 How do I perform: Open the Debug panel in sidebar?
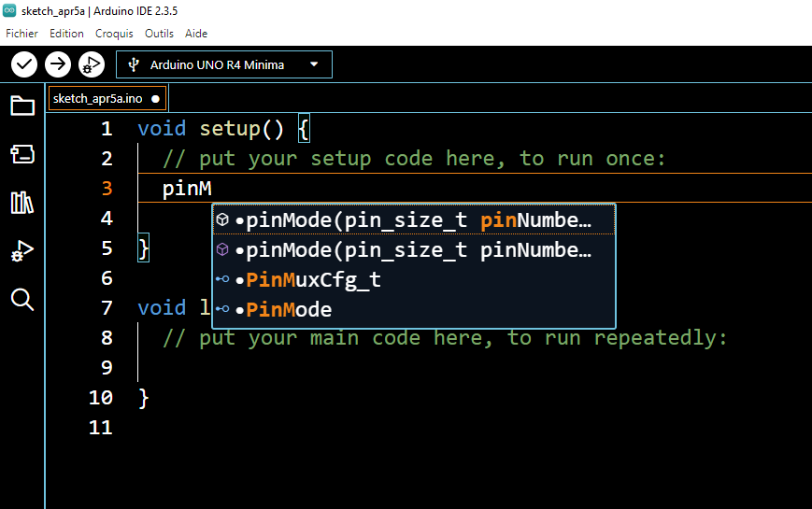tap(22, 251)
